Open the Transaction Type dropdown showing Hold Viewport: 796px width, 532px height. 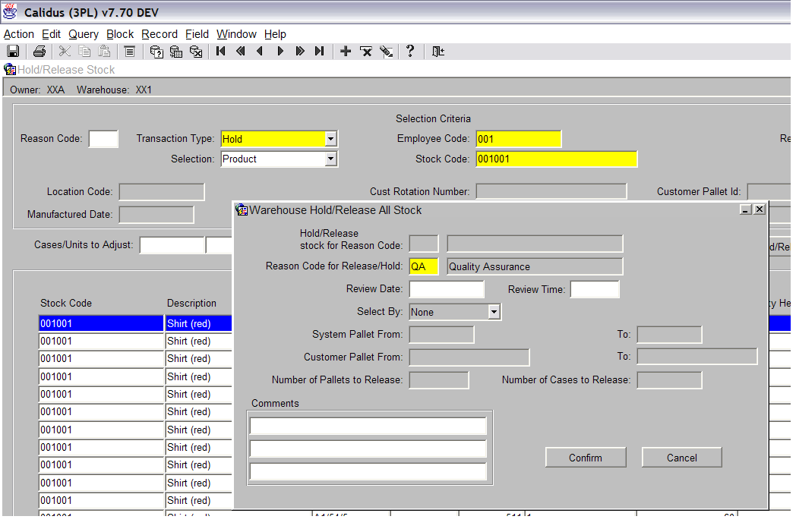[331, 138]
